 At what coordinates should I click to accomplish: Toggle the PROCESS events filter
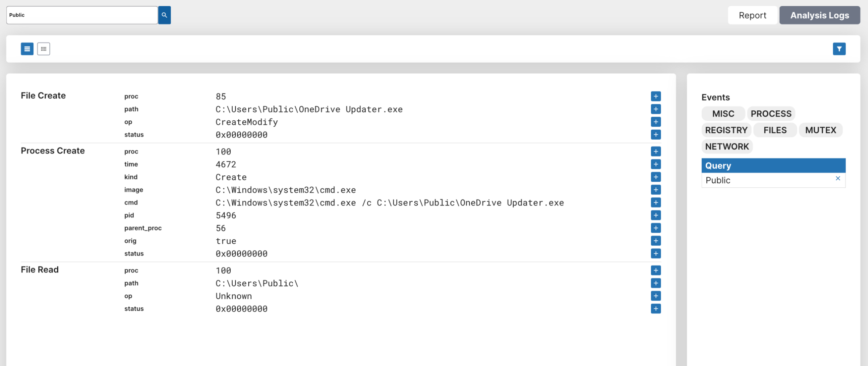pyautogui.click(x=771, y=114)
